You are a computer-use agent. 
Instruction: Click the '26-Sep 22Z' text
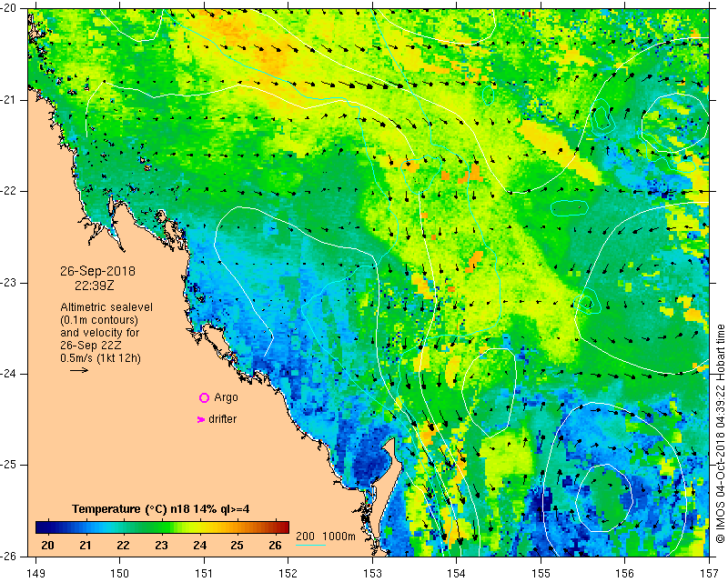coord(91,346)
